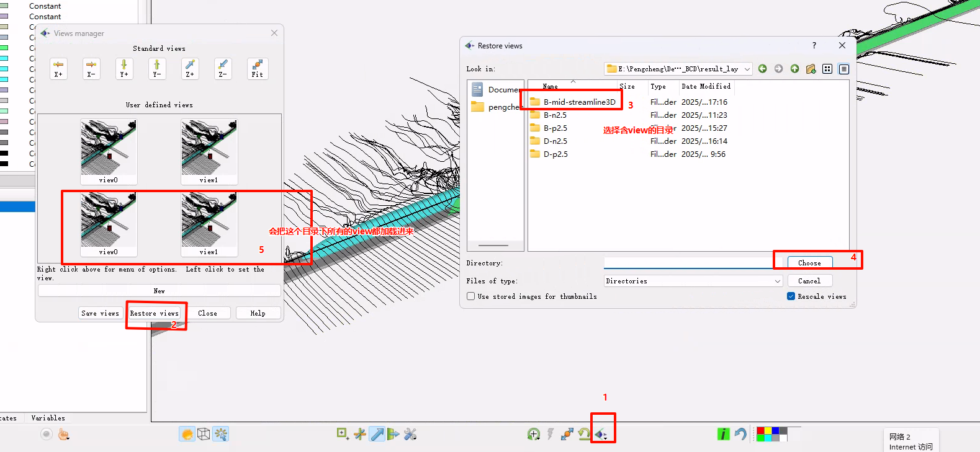Screen dimensions: 980x452
Task: Set the standard Y- view
Action: coord(157,68)
